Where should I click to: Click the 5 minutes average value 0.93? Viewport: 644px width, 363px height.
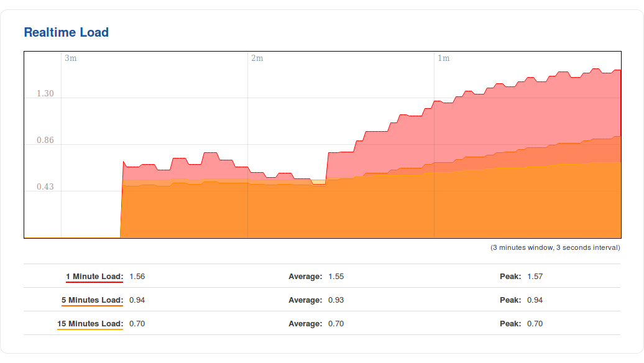point(336,300)
